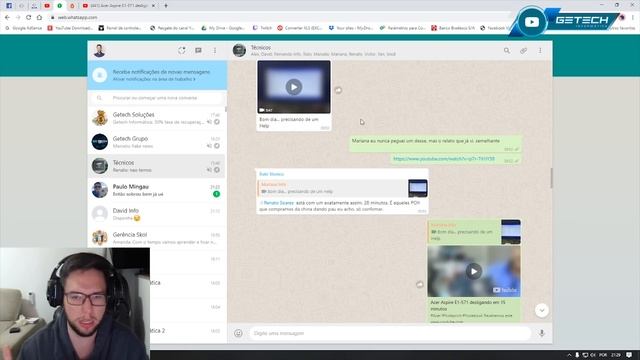The width and height of the screenshot is (640, 360).
Task: Open the Acer Aspire E1-571 link title
Action: click(468, 305)
